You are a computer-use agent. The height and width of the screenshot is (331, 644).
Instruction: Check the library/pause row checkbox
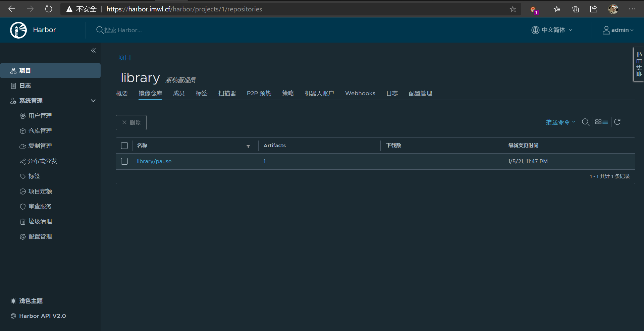coord(124,161)
